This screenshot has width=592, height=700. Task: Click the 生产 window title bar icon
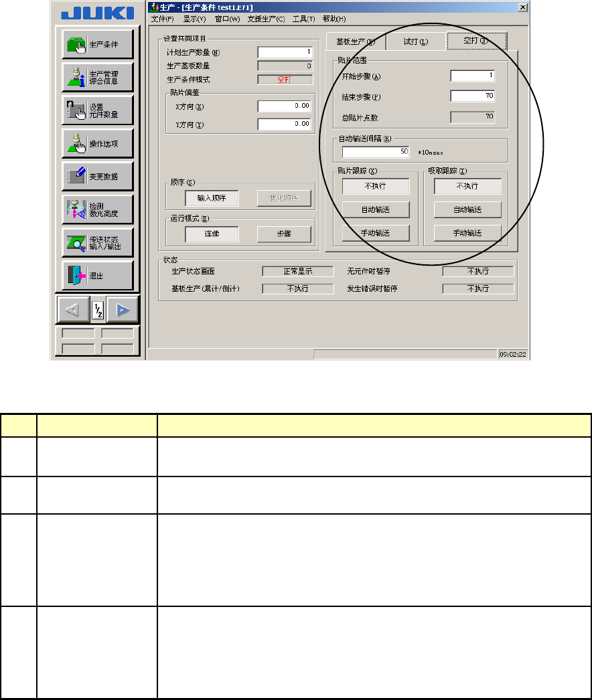point(155,7)
